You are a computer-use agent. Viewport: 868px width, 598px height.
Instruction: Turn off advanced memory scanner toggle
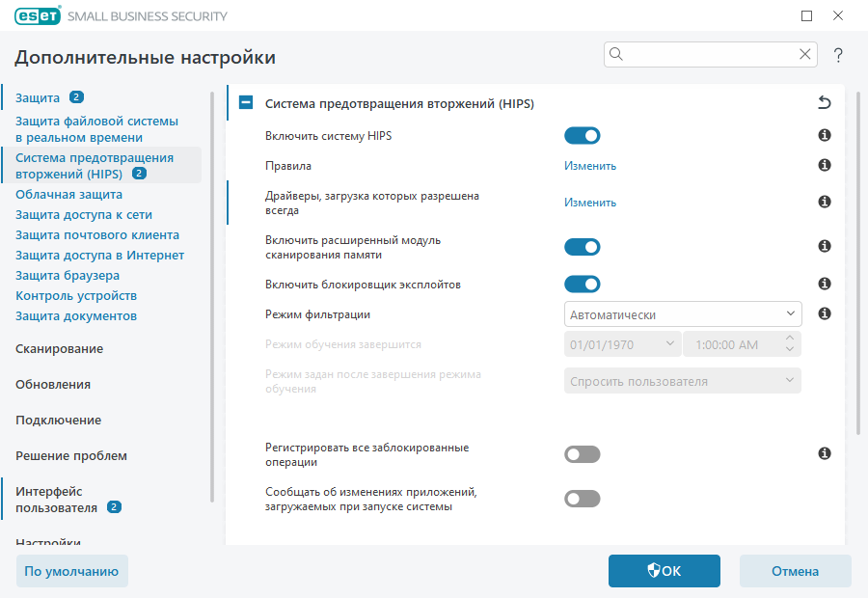[582, 247]
